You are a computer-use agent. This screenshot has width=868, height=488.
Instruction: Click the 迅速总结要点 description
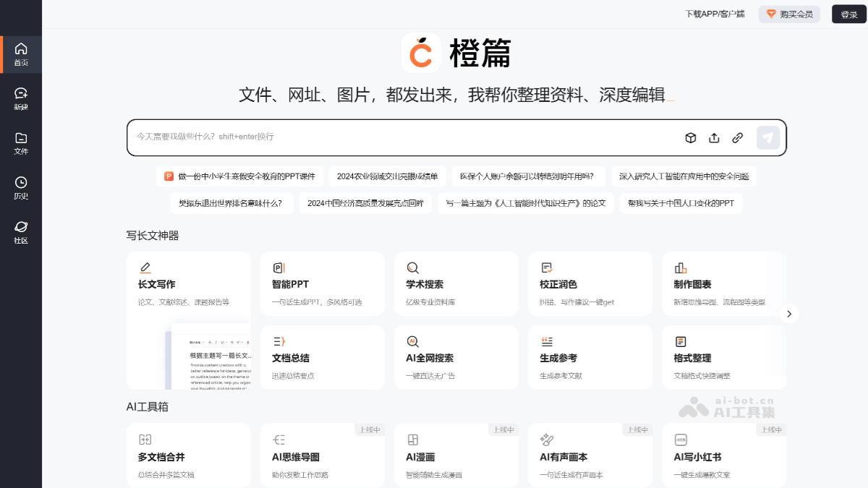pyautogui.click(x=293, y=376)
